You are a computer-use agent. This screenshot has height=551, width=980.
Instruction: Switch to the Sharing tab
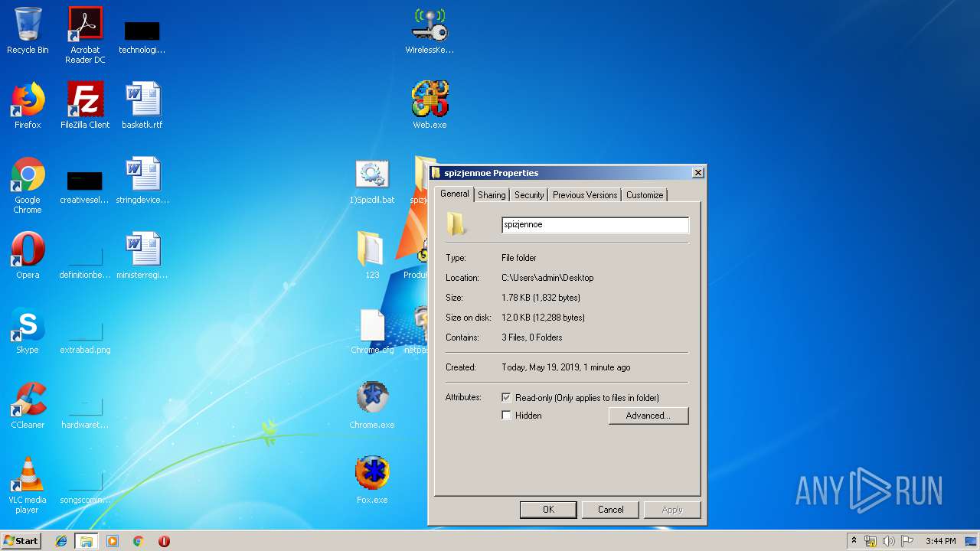(x=492, y=195)
